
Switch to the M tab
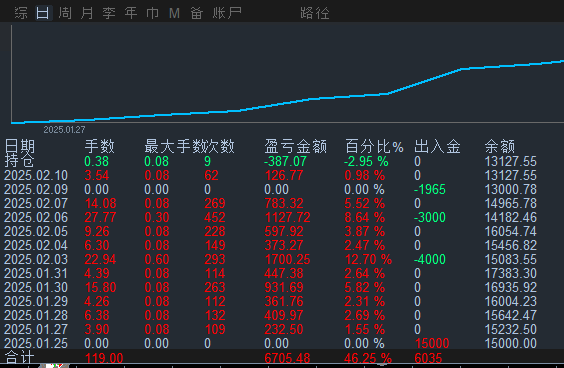click(x=174, y=13)
